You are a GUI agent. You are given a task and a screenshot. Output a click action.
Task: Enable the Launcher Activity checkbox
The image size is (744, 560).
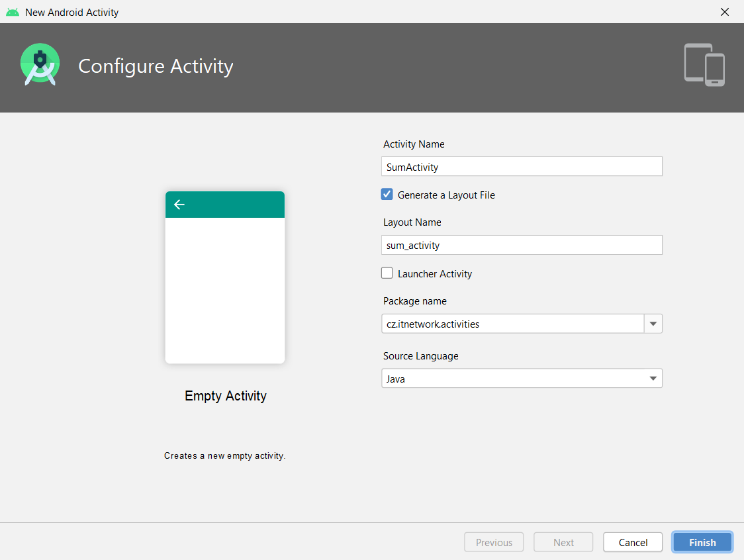click(x=387, y=273)
